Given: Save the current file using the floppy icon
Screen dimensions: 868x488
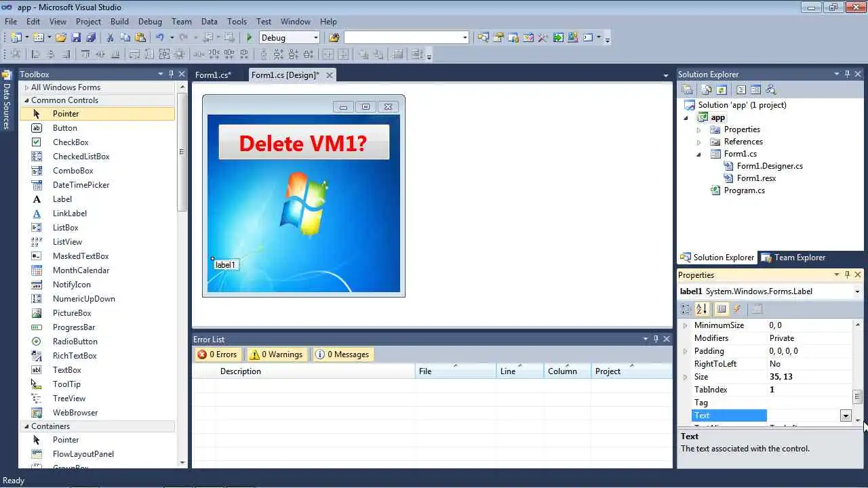Looking at the screenshot, I should coord(76,38).
